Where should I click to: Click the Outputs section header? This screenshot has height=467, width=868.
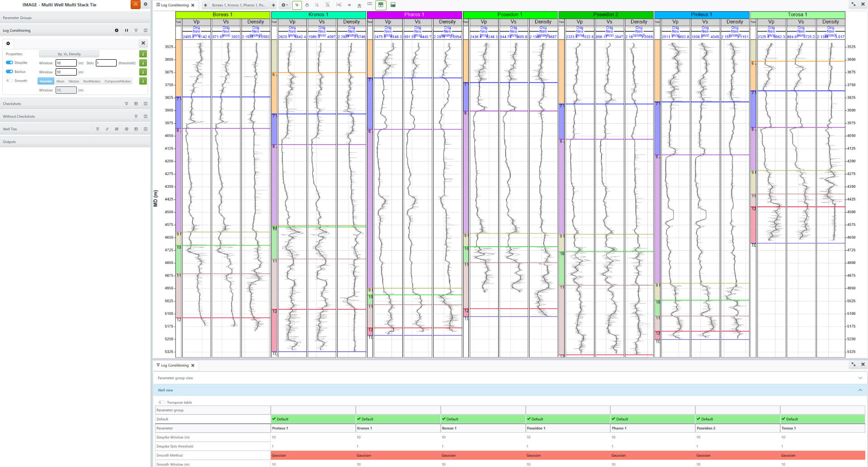9,142
